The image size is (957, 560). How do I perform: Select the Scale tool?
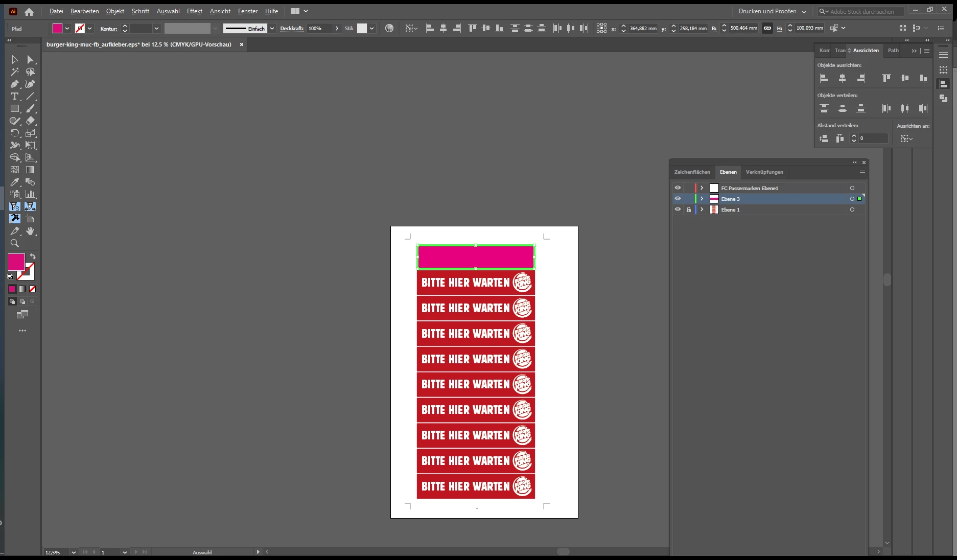[x=30, y=133]
